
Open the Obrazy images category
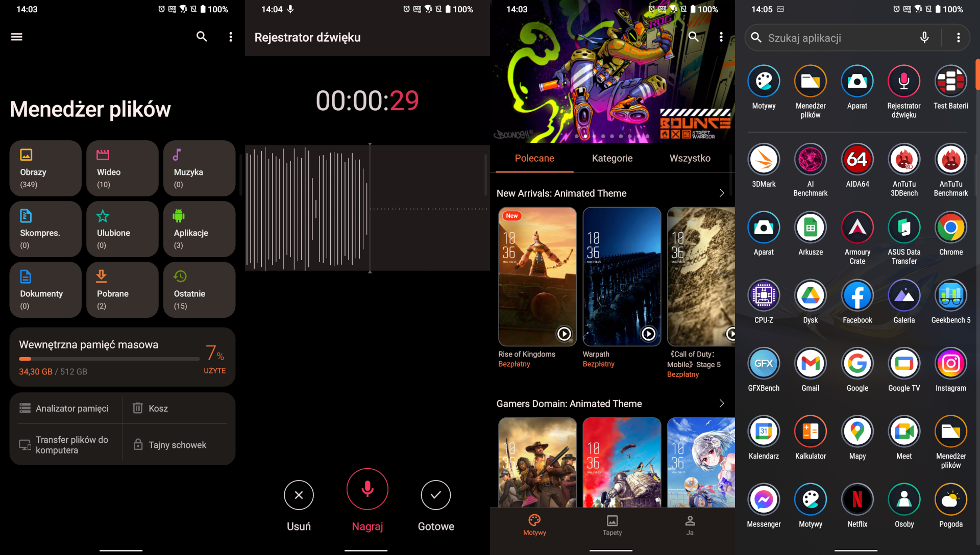point(45,168)
